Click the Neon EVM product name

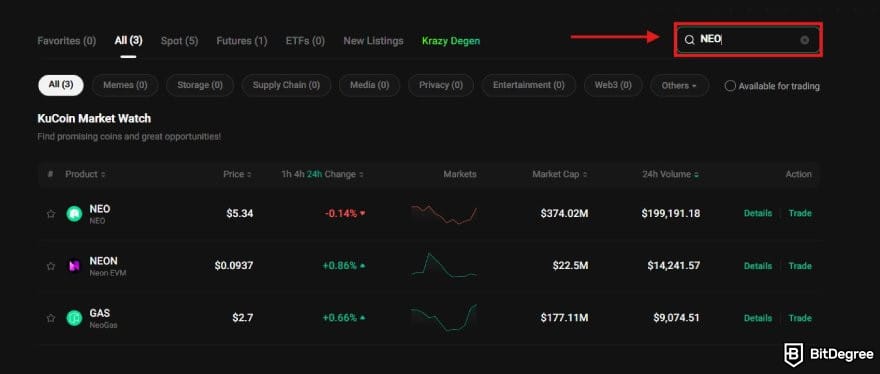pyautogui.click(x=108, y=273)
